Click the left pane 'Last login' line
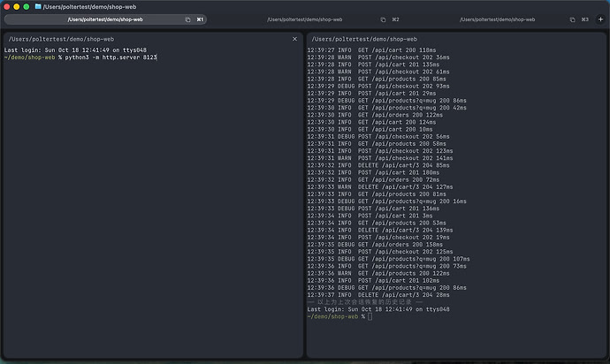610x364 pixels. coord(75,49)
